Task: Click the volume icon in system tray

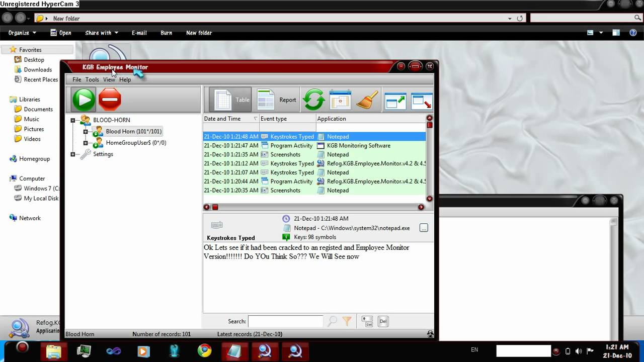Action: 579,351
